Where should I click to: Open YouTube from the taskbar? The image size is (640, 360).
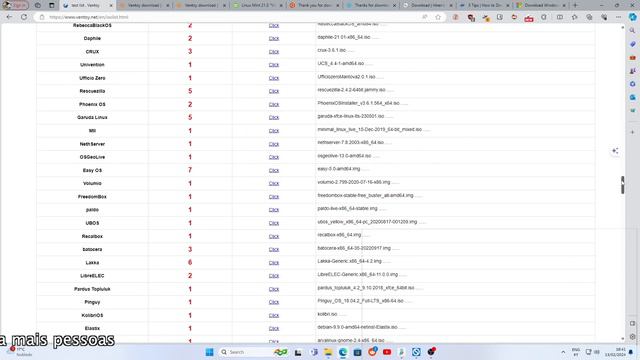387,352
